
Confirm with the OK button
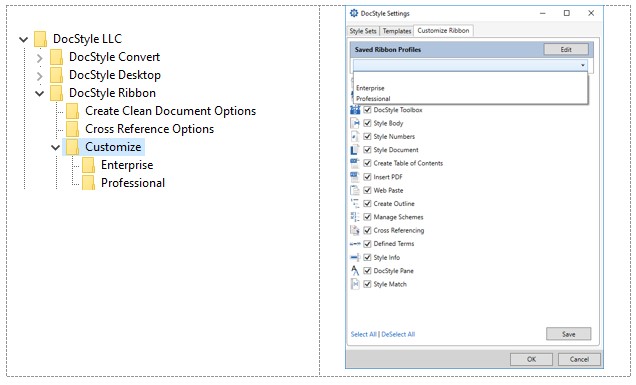[531, 359]
